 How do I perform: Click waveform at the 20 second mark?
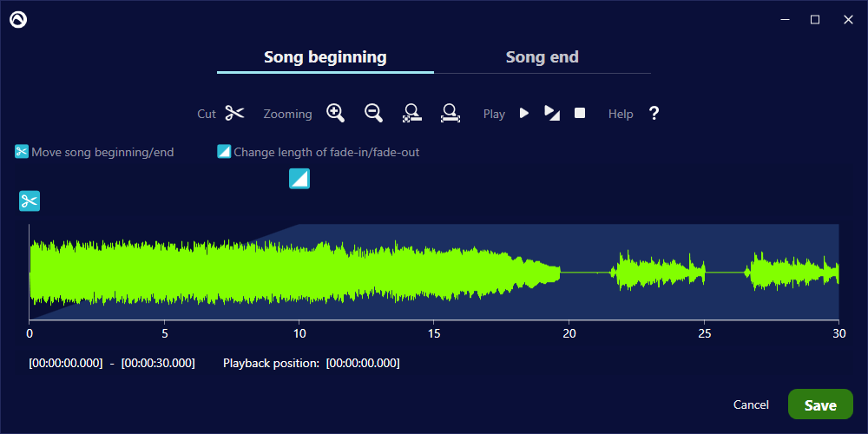coord(569,272)
